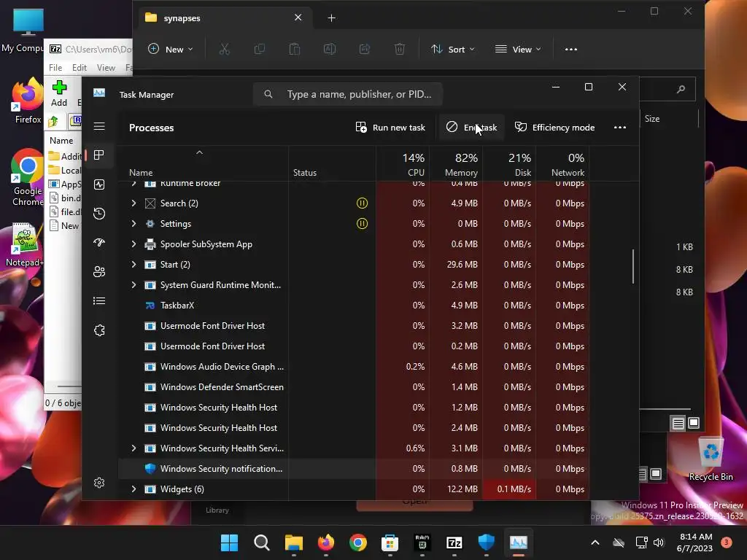Open New dropdown in File Explorer
The height and width of the screenshot is (560, 747).
coord(170,49)
